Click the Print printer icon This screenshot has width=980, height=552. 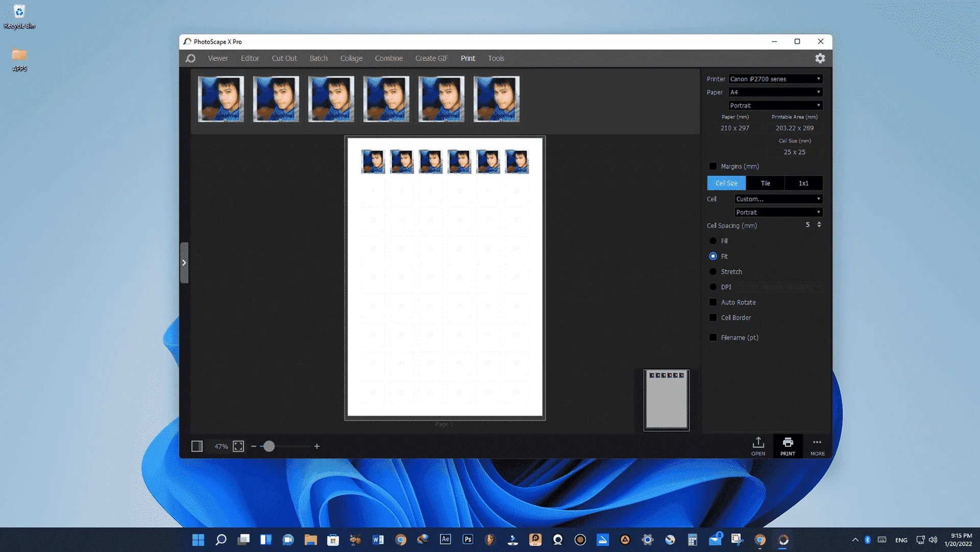point(788,446)
